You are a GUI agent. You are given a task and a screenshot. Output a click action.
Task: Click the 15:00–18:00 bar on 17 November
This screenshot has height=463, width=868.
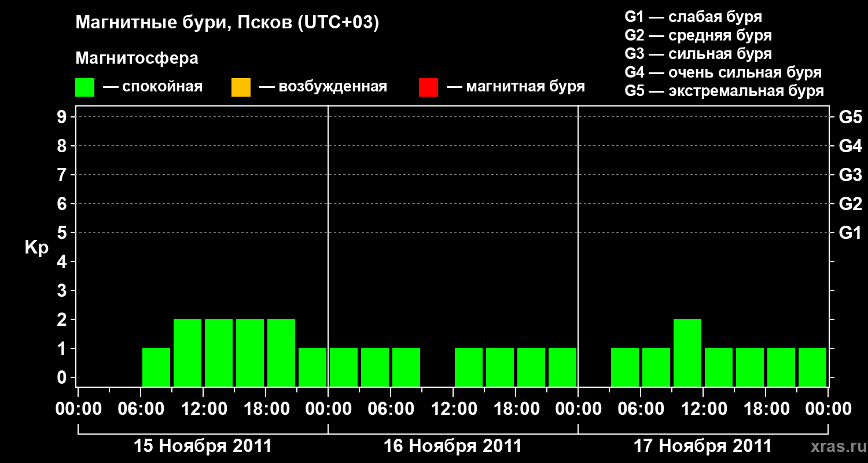tap(750, 367)
